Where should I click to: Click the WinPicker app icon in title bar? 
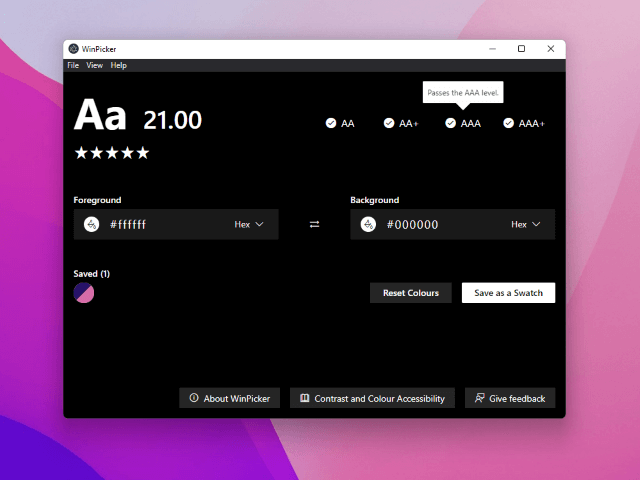click(73, 49)
